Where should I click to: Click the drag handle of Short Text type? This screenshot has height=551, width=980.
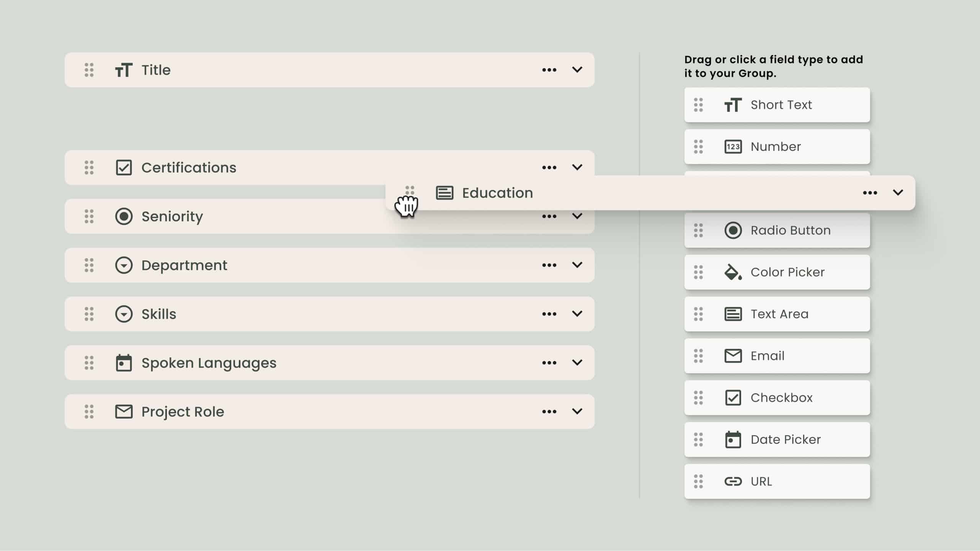(698, 105)
